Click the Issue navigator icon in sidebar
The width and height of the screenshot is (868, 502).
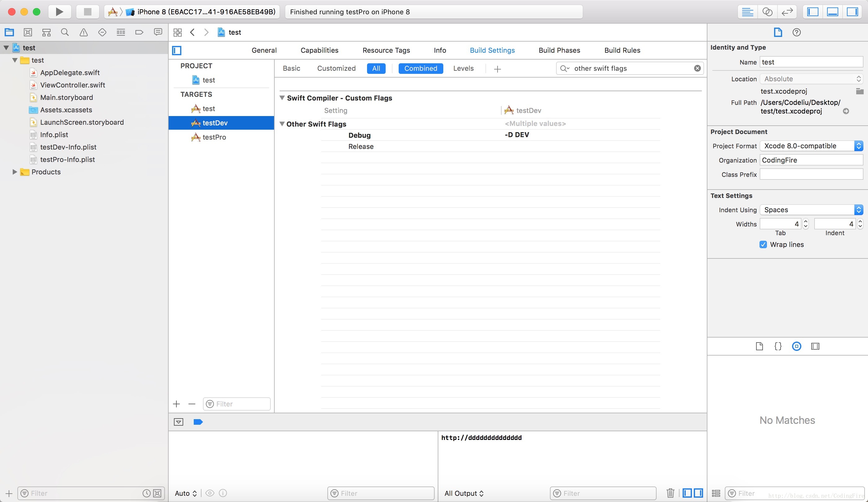pos(84,32)
